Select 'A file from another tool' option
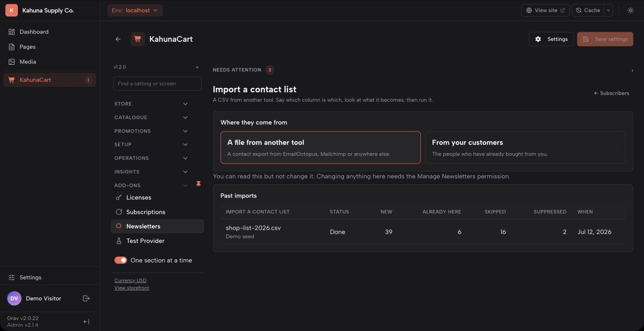644x331 pixels. [321, 148]
